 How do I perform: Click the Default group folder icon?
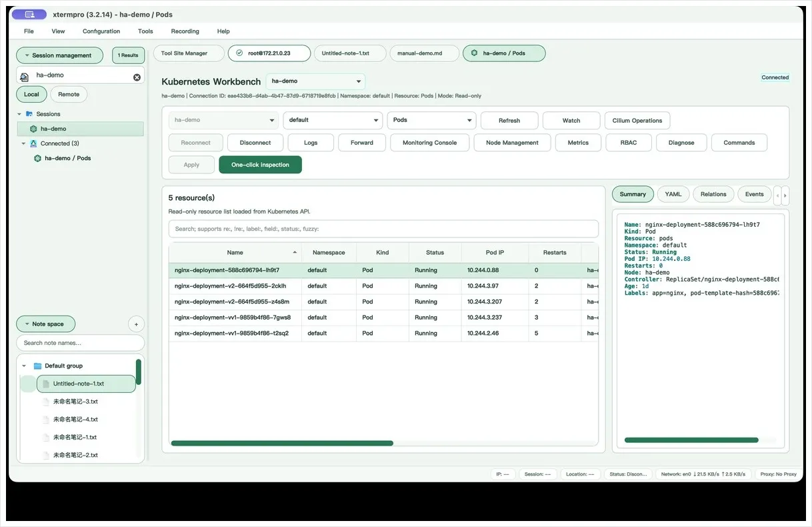coord(37,366)
